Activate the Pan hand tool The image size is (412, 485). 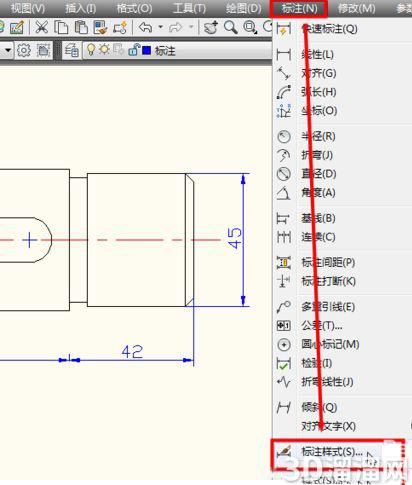point(211,27)
